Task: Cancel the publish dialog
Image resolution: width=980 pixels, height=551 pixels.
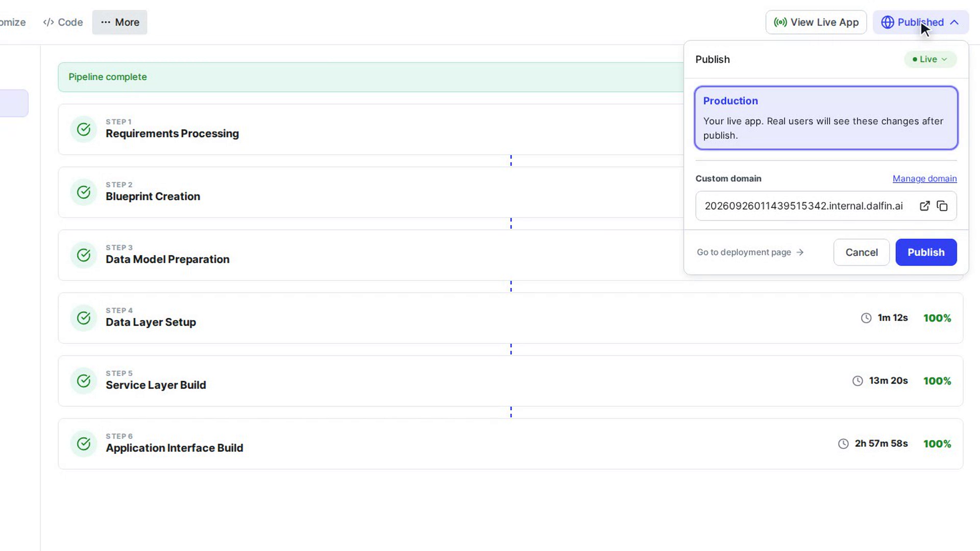Action: pos(862,252)
